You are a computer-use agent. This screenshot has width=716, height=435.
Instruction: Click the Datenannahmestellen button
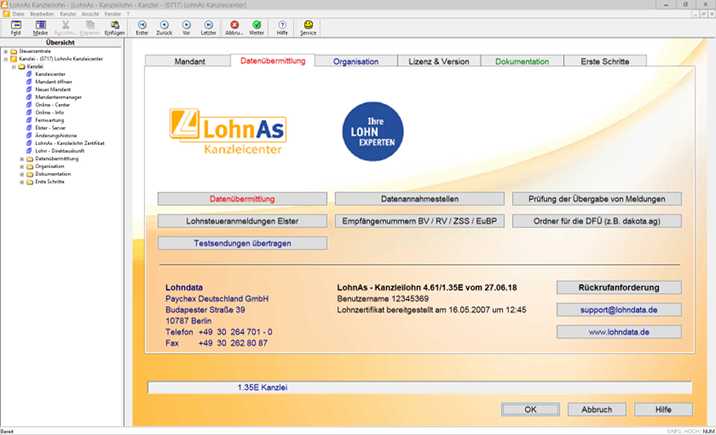(420, 199)
